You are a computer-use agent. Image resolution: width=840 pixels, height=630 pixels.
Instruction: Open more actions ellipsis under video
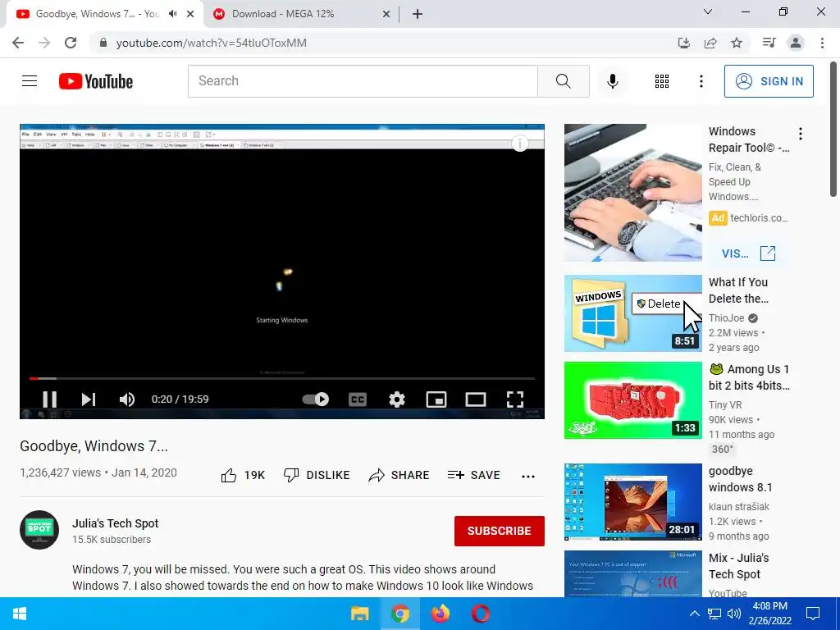click(x=528, y=477)
